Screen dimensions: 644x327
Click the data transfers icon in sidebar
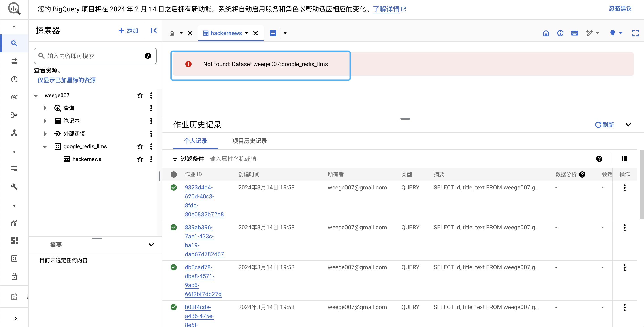[x=14, y=61]
